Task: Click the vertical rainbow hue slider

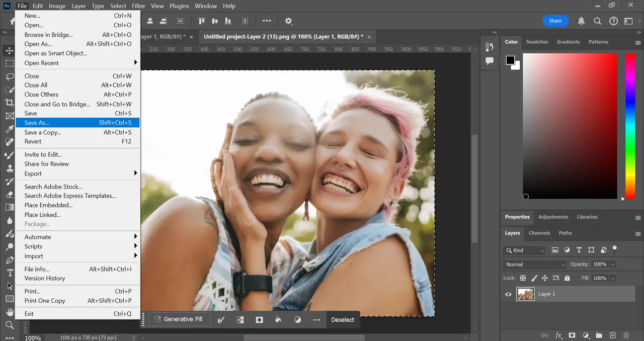Action: pos(630,126)
